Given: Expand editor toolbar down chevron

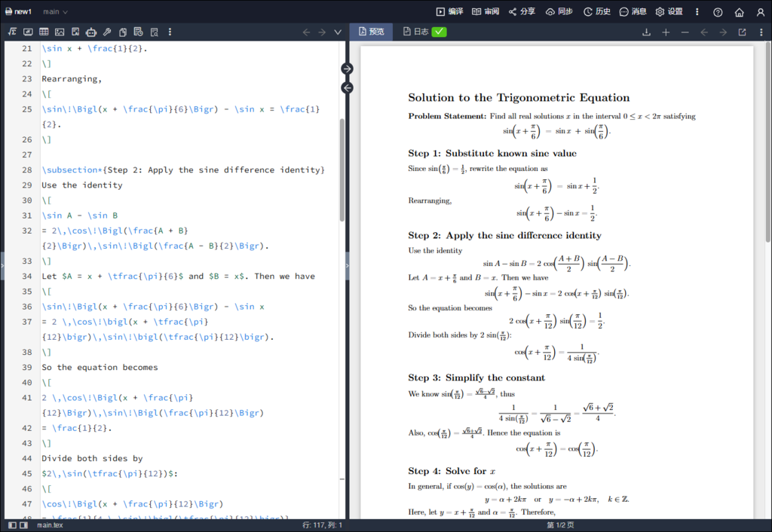Looking at the screenshot, I should 338,32.
